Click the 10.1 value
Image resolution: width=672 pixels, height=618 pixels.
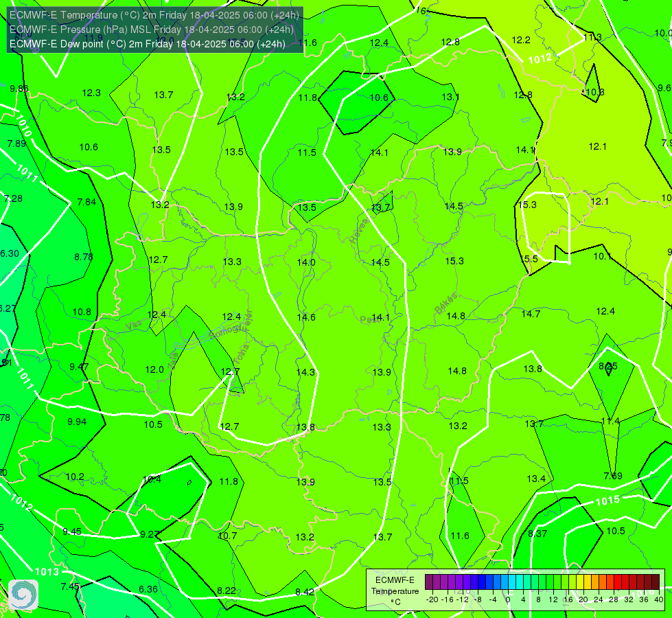[x=602, y=256]
